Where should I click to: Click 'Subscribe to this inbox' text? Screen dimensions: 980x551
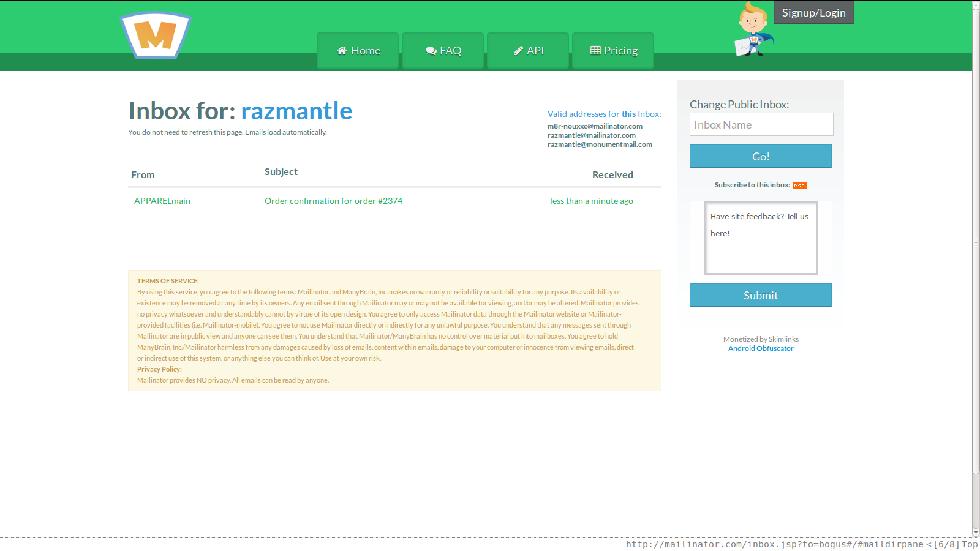tap(752, 185)
